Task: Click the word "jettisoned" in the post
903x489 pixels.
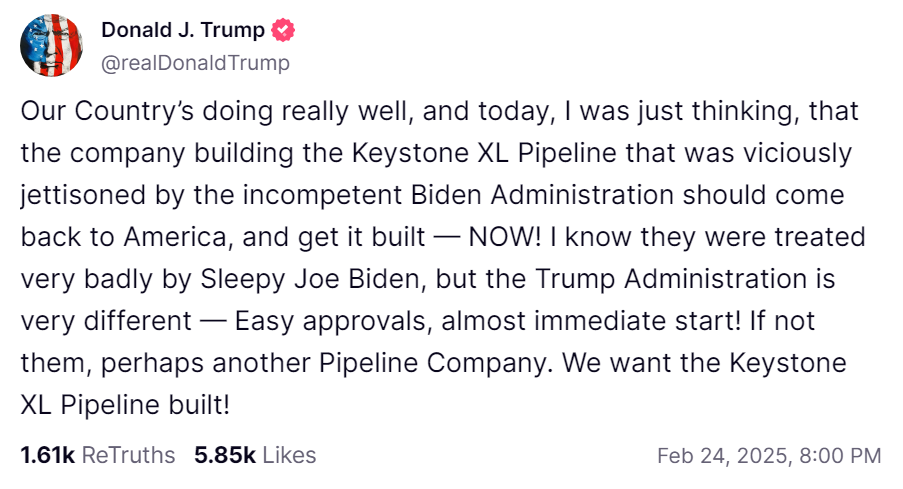Action: 83,195
